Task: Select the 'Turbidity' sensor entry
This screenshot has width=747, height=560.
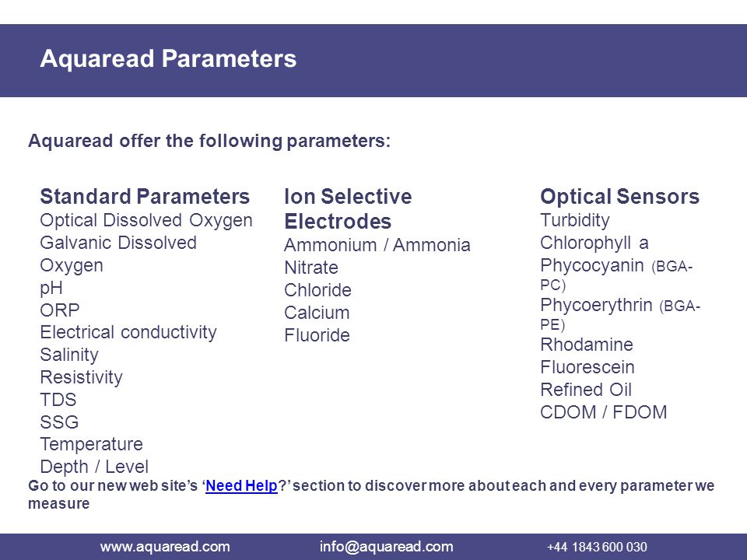Action: click(x=574, y=220)
